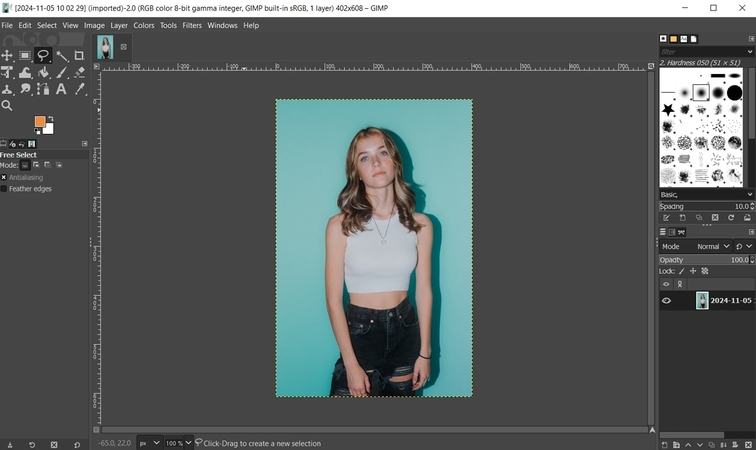Select the Warp Transform tool
This screenshot has width=756, height=450.
pyautogui.click(x=25, y=72)
